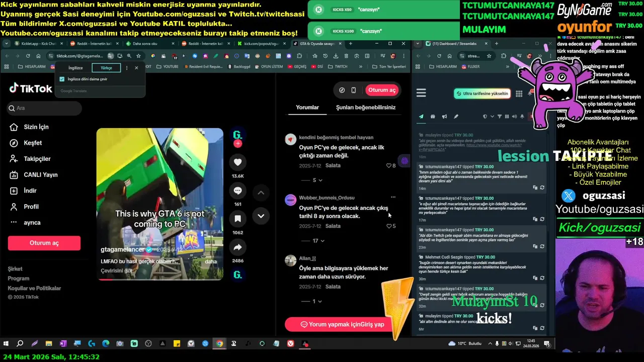Select İngilizce tab in translate popup
This screenshot has width=644, height=362.
pyautogui.click(x=75, y=68)
